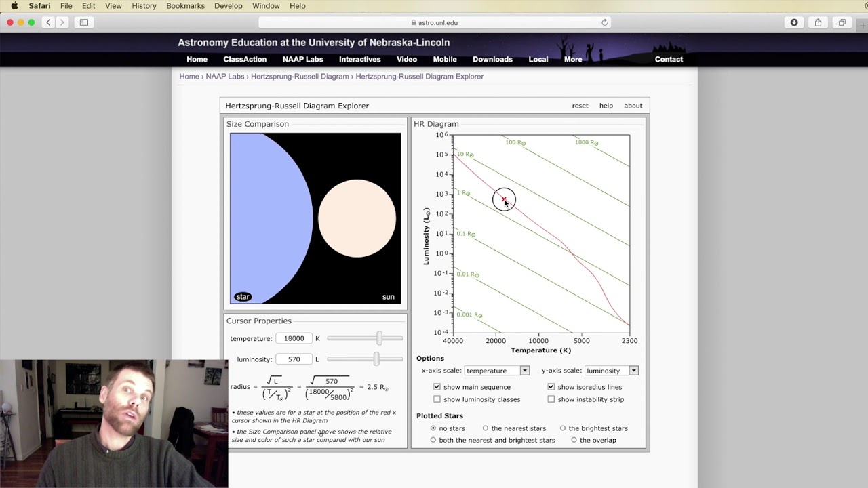The height and width of the screenshot is (488, 868).
Task: Open the Local nav item
Action: point(538,60)
